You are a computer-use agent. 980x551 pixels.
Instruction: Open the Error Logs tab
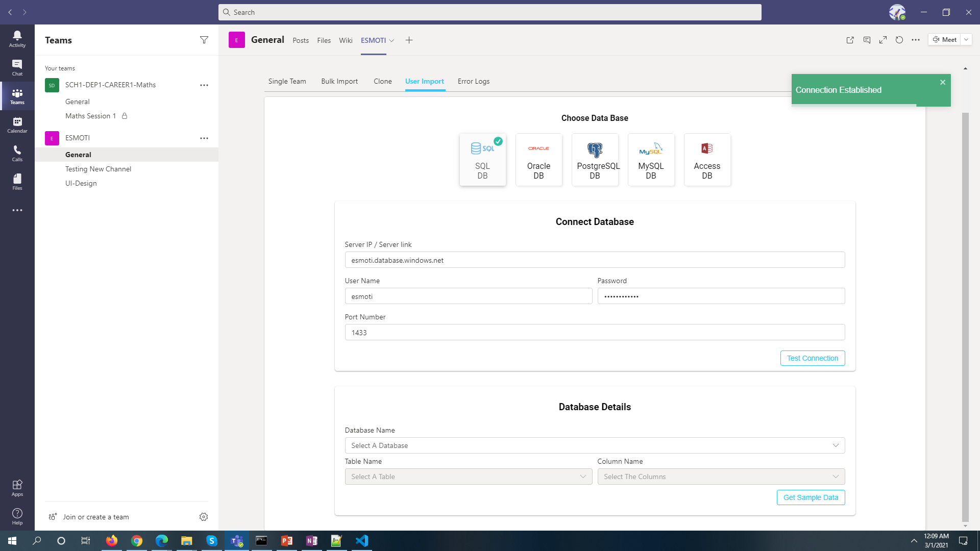pyautogui.click(x=473, y=81)
